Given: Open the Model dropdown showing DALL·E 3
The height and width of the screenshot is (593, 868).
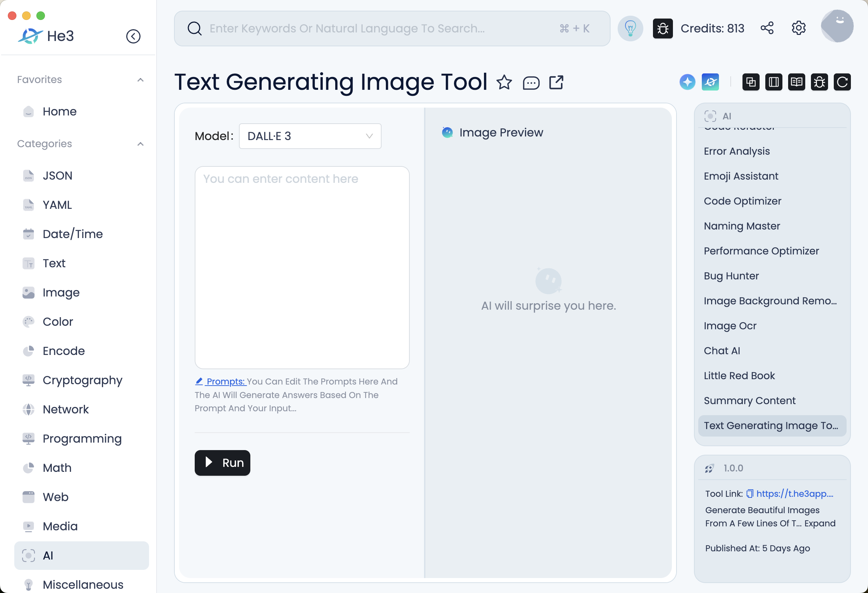Looking at the screenshot, I should (310, 136).
